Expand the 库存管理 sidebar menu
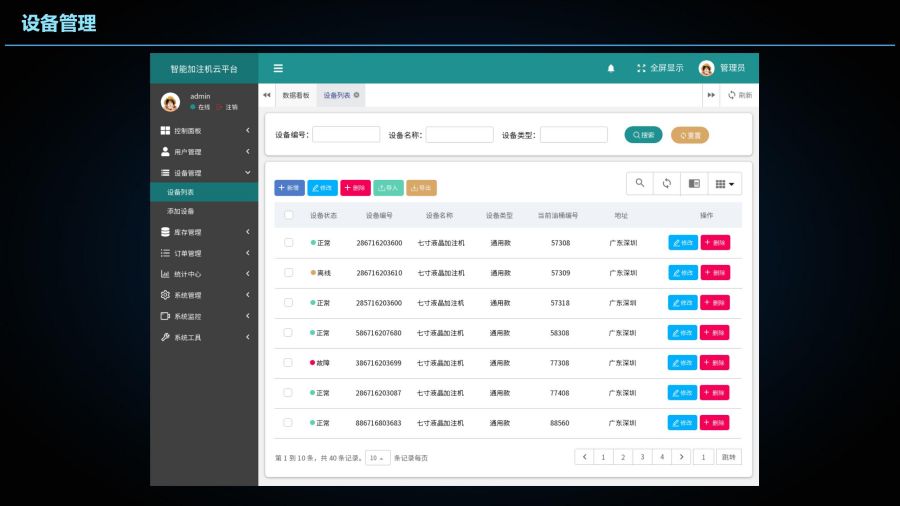 [x=205, y=232]
